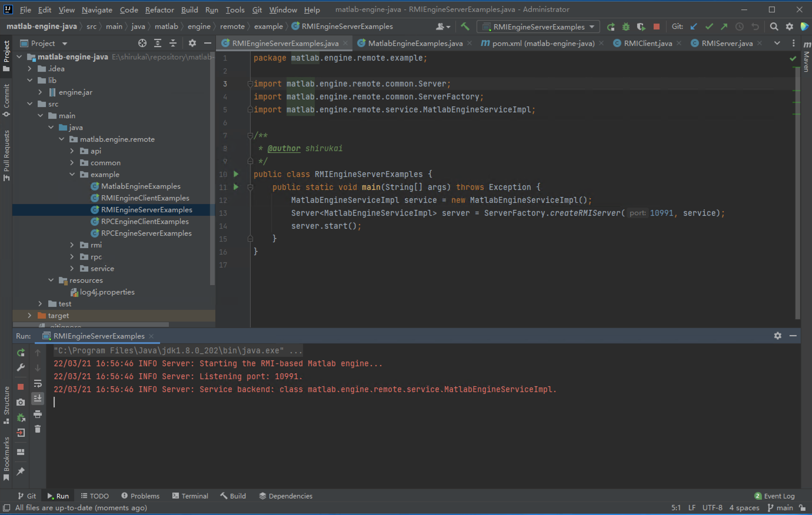Image resolution: width=812 pixels, height=515 pixels.
Task: Collapse the example package
Action: coord(72,175)
